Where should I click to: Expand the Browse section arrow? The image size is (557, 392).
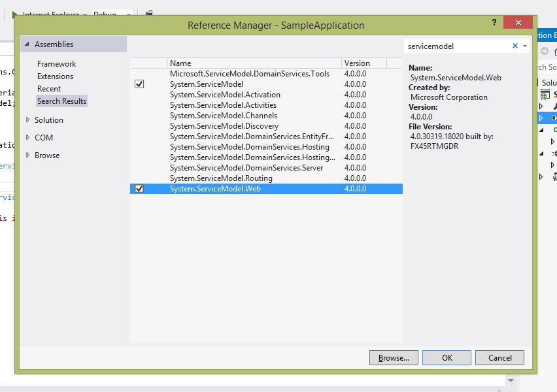coord(27,155)
